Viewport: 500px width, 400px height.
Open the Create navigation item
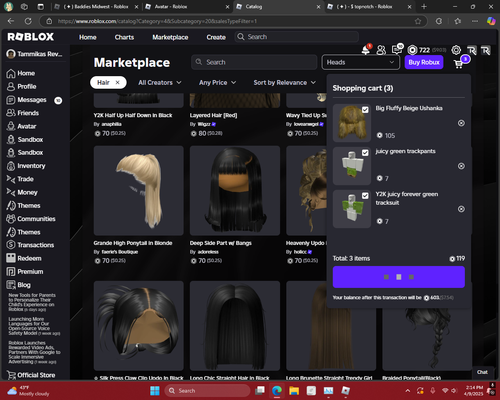(x=216, y=37)
